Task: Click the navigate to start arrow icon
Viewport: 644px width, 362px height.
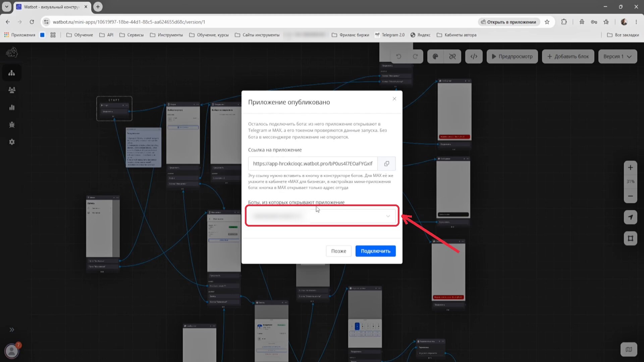Action: [631, 217]
